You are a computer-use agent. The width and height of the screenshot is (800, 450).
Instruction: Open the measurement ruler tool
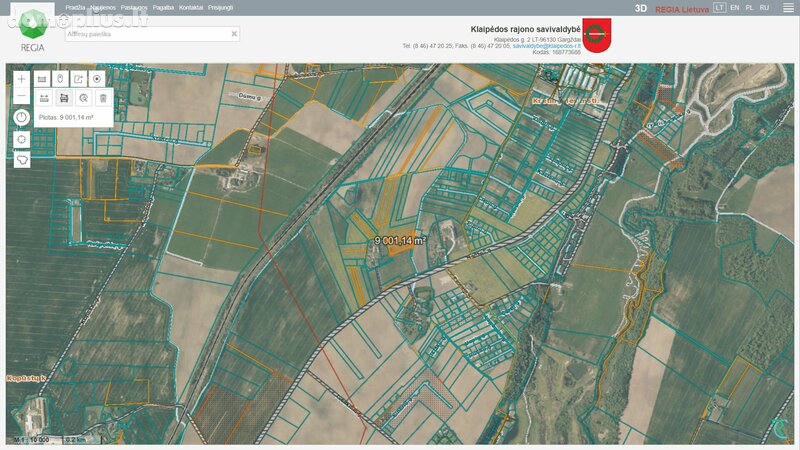click(x=42, y=79)
